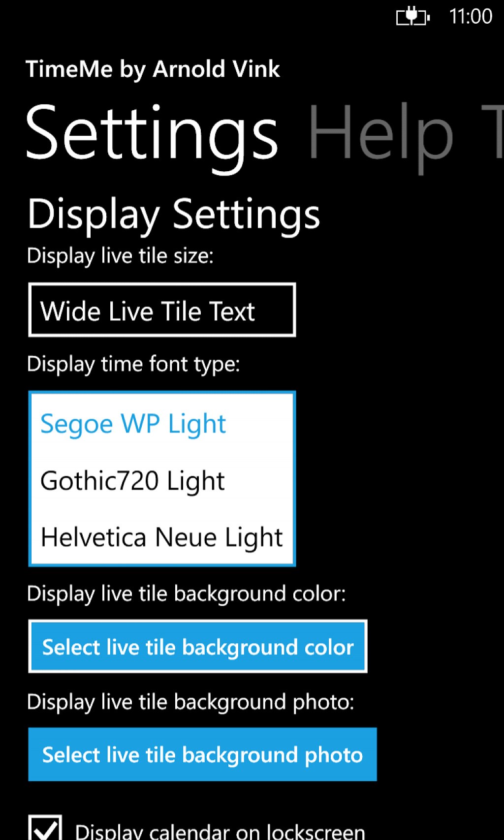This screenshot has width=504, height=840.
Task: Tap the Display Settings section heading
Action: [174, 215]
